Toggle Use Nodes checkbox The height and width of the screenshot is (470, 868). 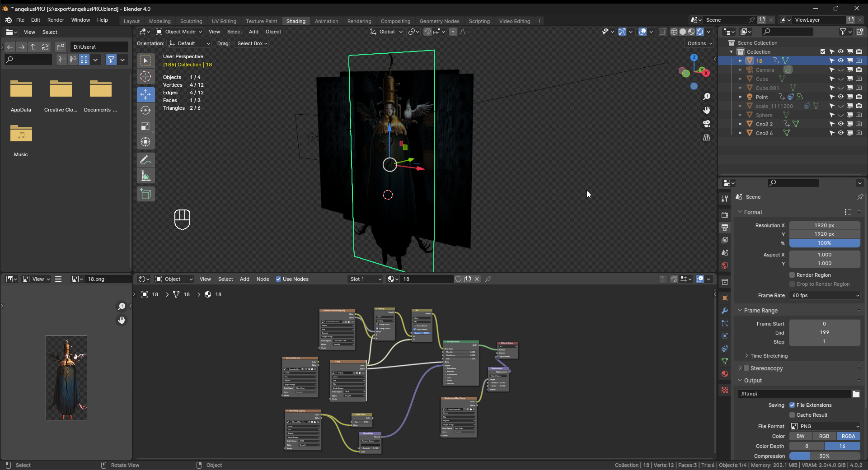coord(278,279)
